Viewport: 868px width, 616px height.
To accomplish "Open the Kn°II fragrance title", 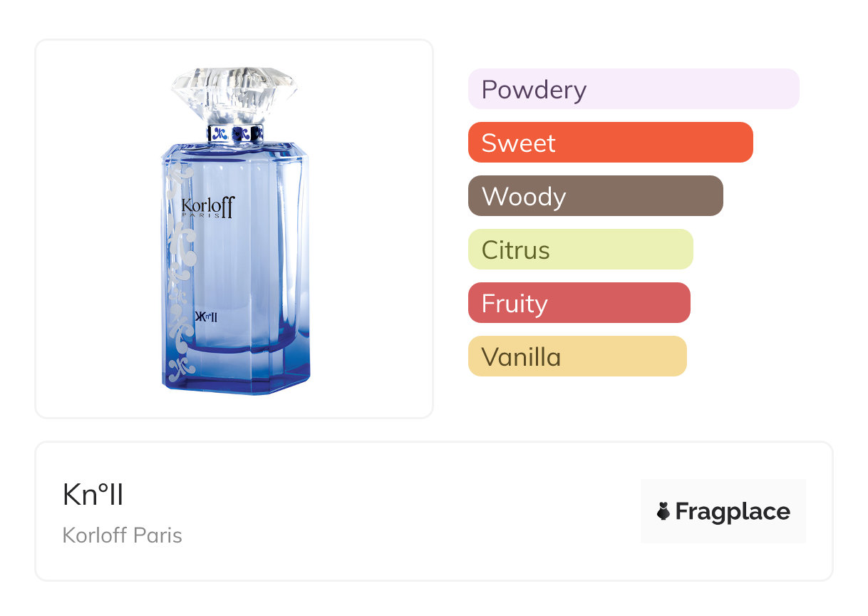I will 93,495.
